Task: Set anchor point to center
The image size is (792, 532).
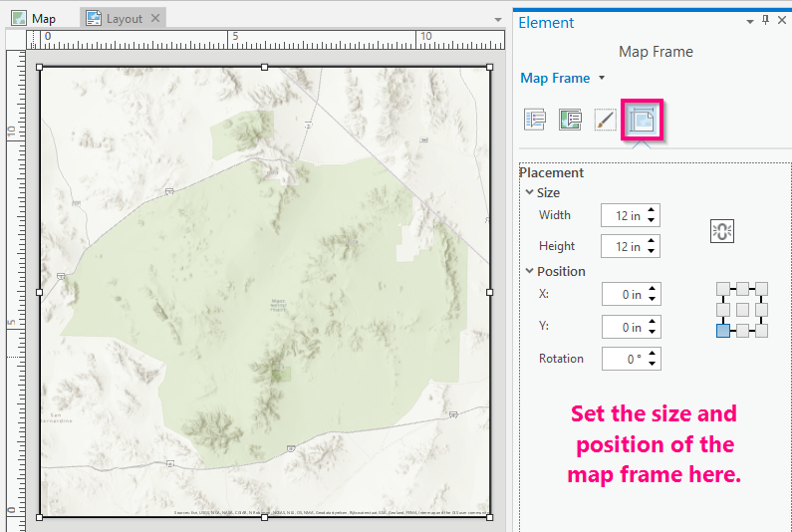Action: point(742,310)
